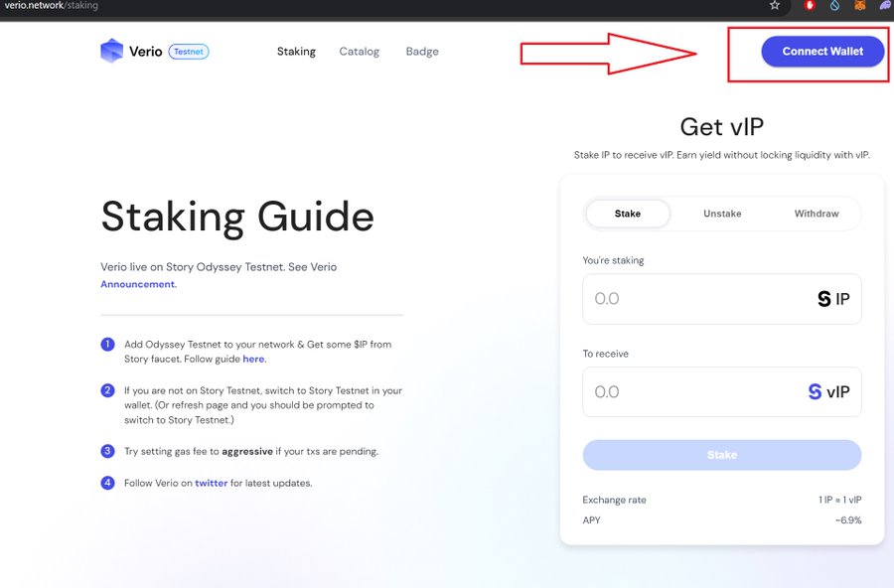This screenshot has width=894, height=588.
Task: Open the Catalog nav item
Action: pos(360,52)
